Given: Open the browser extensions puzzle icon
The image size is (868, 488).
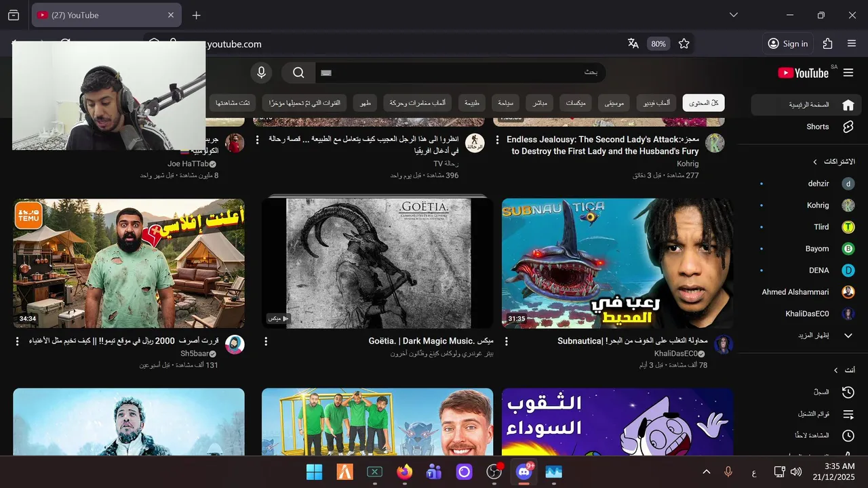Looking at the screenshot, I should [x=827, y=43].
